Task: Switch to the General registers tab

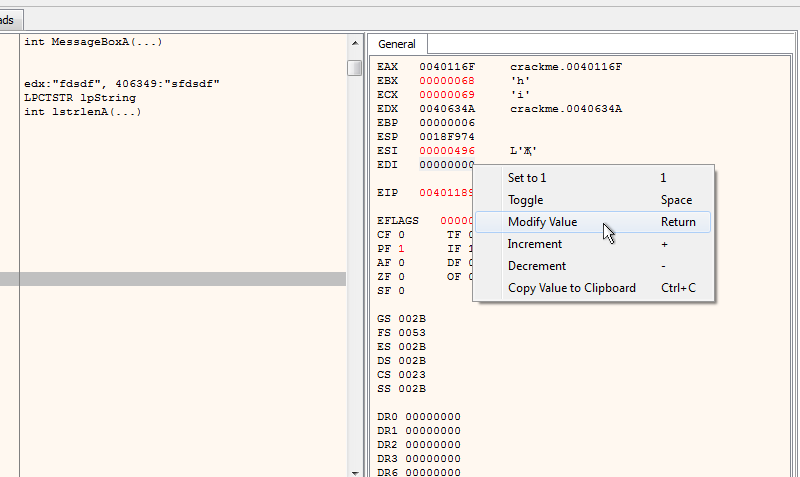Action: point(397,44)
